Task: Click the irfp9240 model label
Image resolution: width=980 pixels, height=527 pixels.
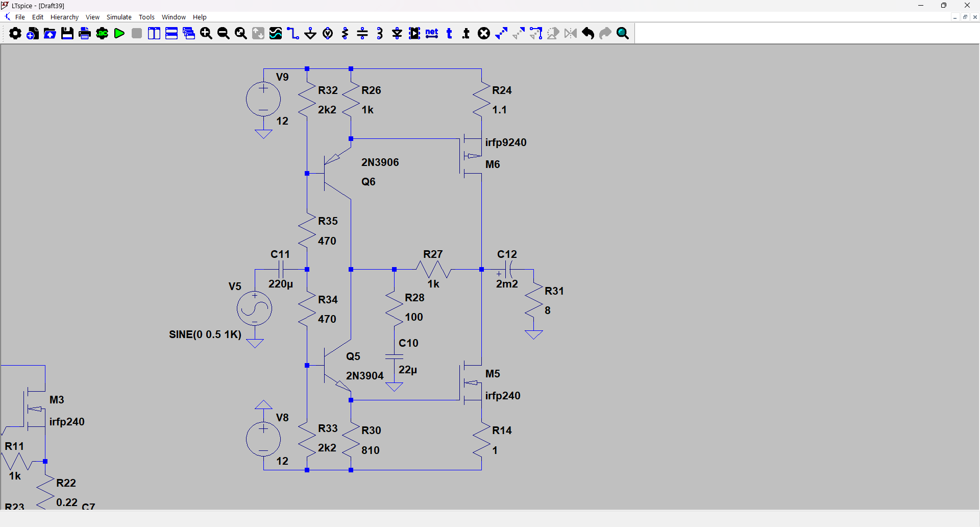Action: pos(506,142)
